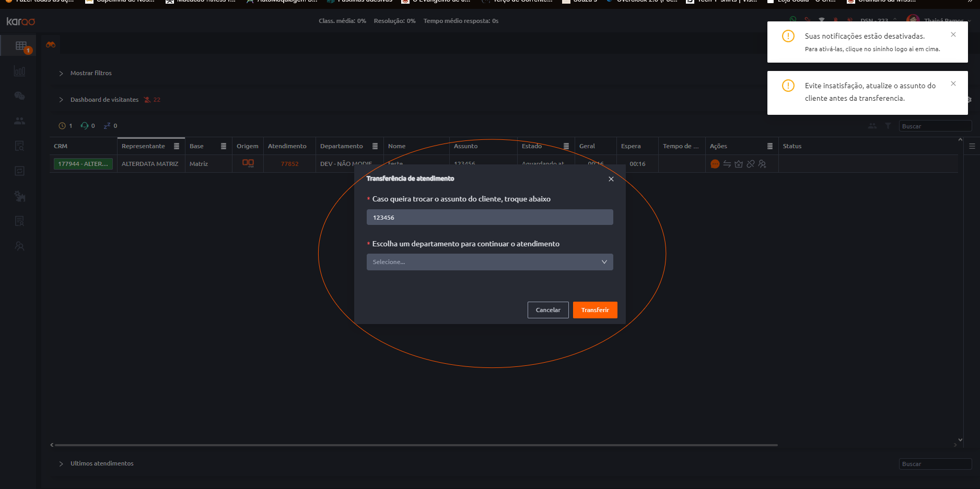Click the subject field containing 123456
This screenshot has height=489, width=980.
[x=489, y=218]
